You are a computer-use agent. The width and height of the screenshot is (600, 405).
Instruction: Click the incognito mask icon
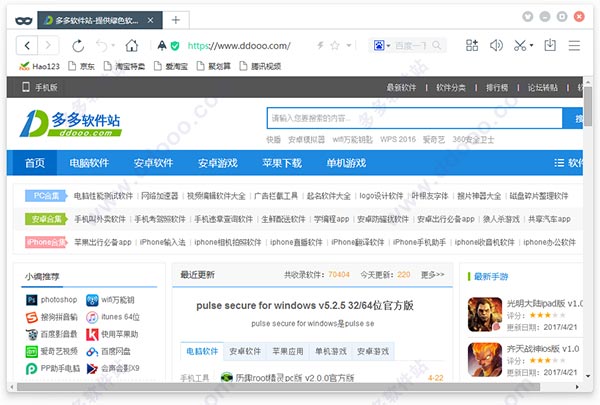(x=24, y=20)
